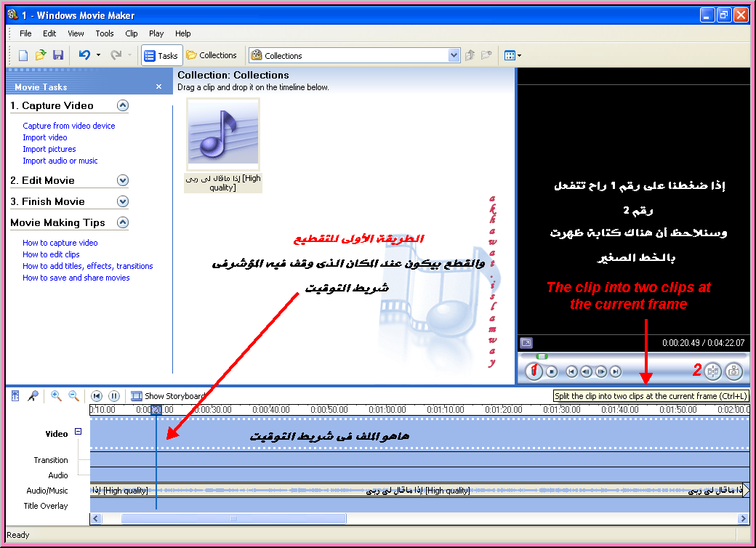The height and width of the screenshot is (548, 756).
Task: Collapse the Video track with minus box
Action: pyautogui.click(x=78, y=432)
